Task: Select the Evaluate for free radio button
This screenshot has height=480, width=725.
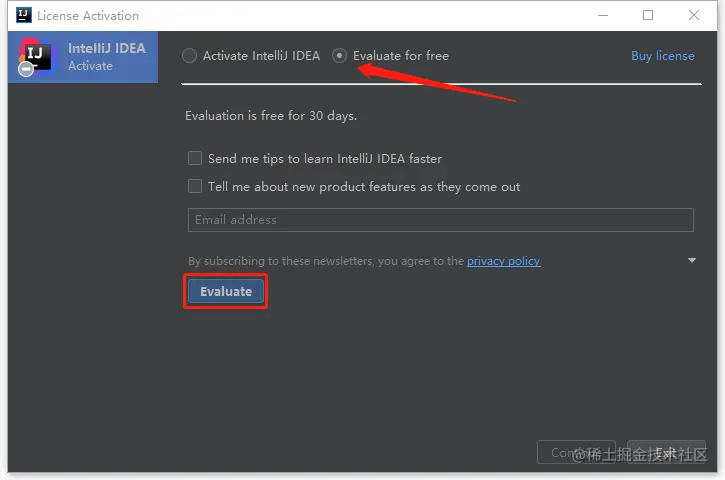Action: pyautogui.click(x=339, y=55)
